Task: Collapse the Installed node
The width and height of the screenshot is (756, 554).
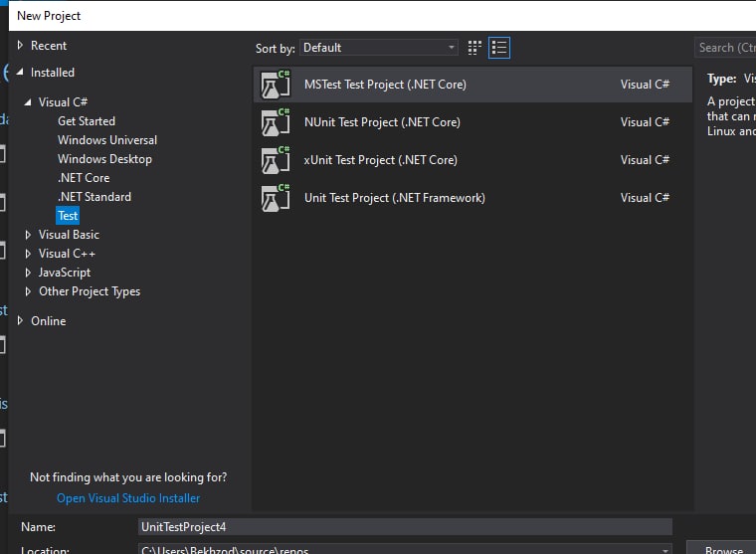Action: [x=20, y=73]
